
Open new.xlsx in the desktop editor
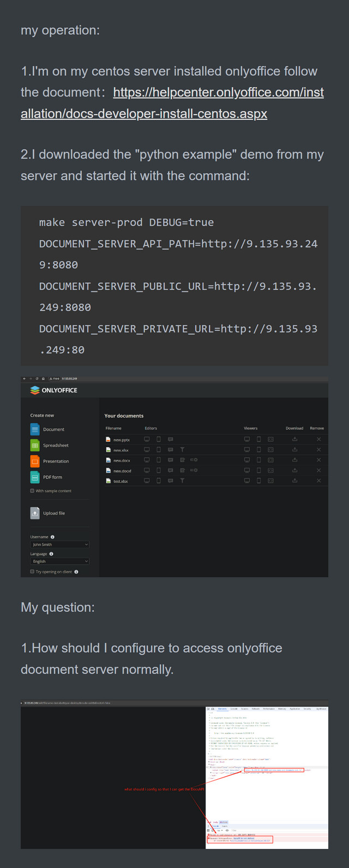(147, 450)
